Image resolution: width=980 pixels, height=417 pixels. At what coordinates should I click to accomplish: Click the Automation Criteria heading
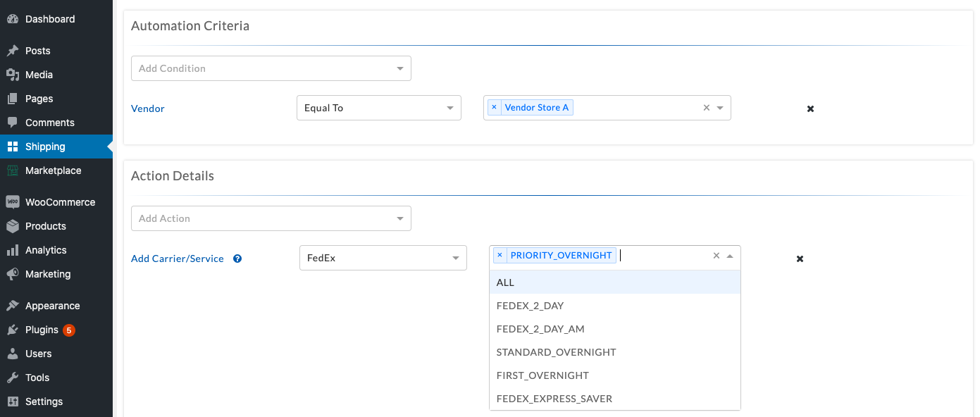coord(190,26)
